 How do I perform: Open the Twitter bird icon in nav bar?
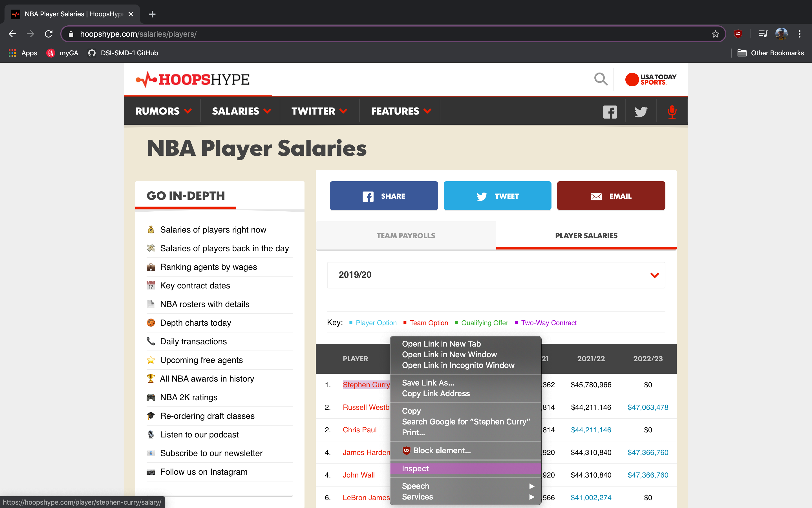pos(641,112)
